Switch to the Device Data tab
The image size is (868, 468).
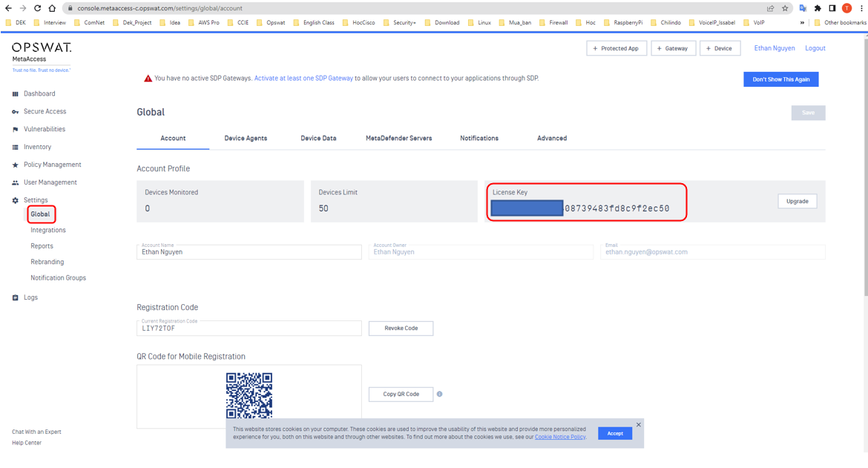(x=318, y=138)
